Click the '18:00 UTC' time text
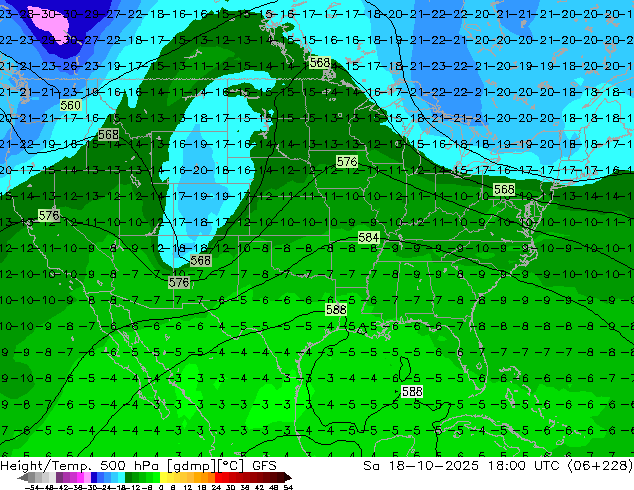This screenshot has height=490, width=634. point(525,466)
